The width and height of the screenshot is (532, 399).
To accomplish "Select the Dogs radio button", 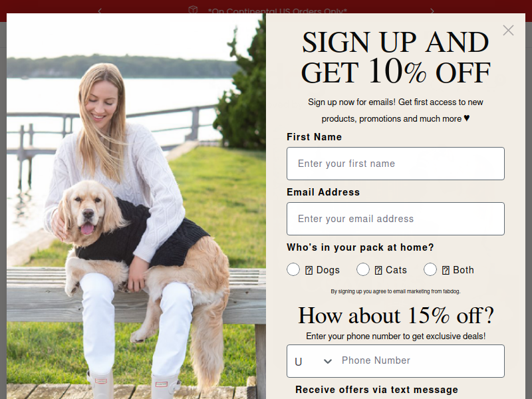I will (x=293, y=269).
